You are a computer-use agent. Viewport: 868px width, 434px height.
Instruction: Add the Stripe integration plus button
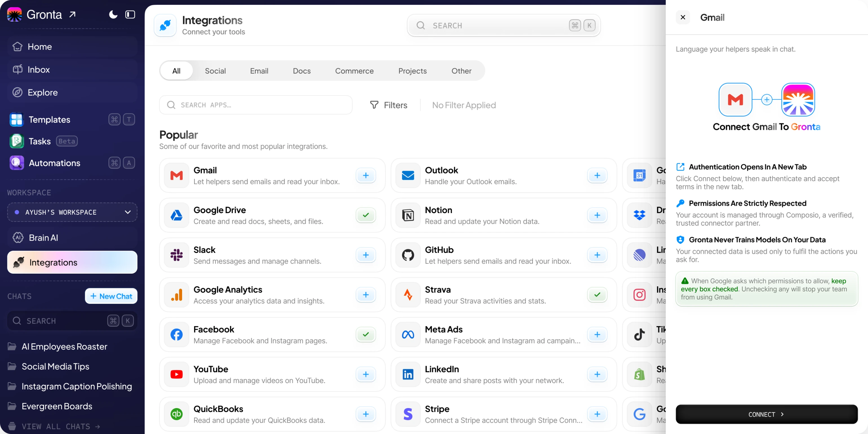597,414
